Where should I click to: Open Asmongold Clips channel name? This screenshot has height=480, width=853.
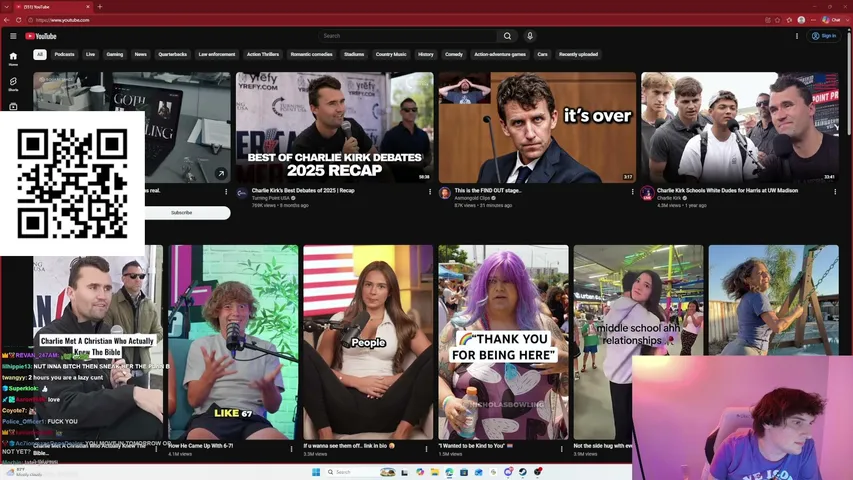pos(472,198)
